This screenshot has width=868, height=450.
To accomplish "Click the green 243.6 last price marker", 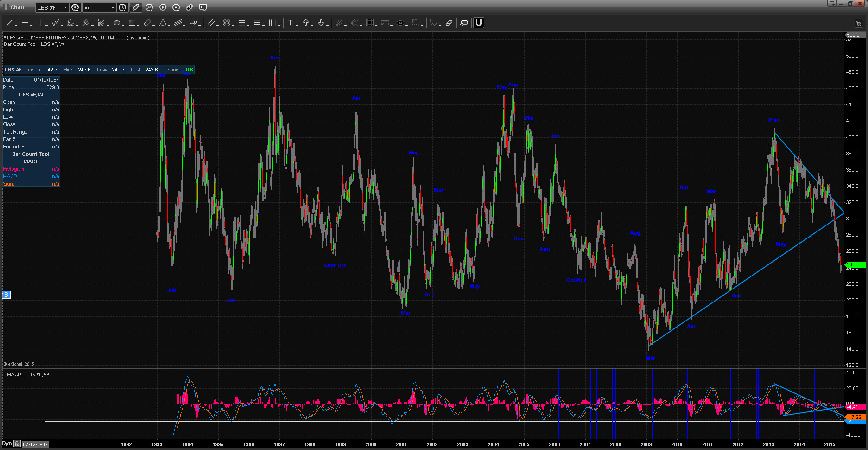I will coord(854,264).
